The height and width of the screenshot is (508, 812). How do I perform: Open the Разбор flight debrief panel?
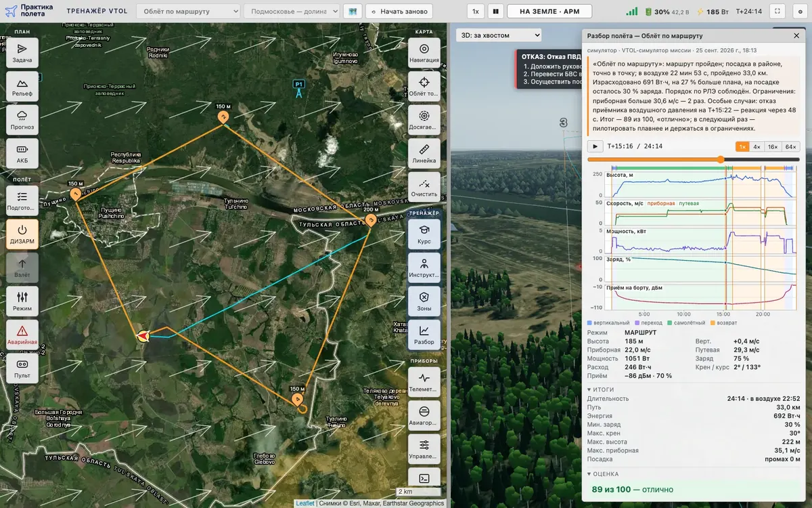(424, 335)
